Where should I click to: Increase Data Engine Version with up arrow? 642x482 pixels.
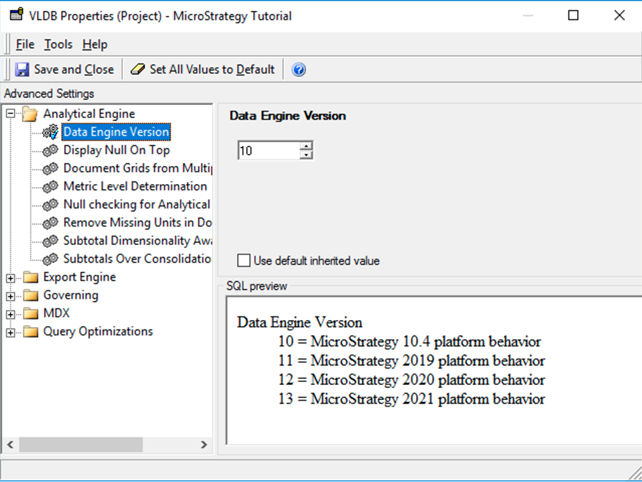306,146
